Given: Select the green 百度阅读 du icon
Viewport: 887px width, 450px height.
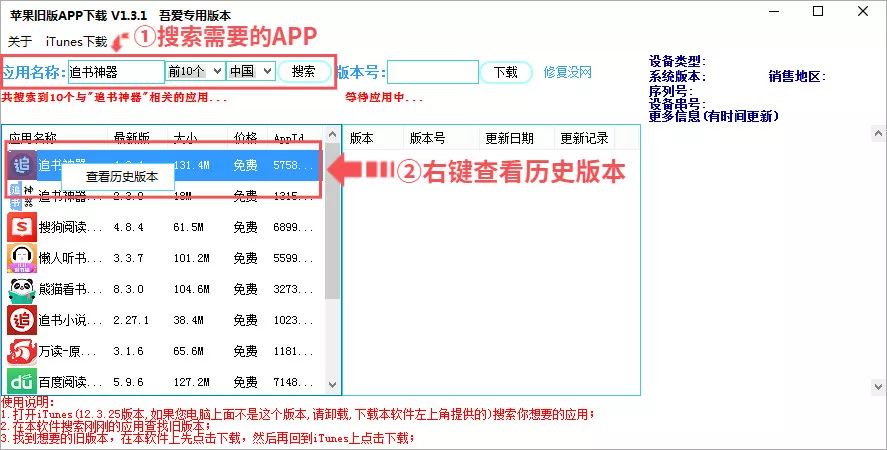Looking at the screenshot, I should (21, 382).
